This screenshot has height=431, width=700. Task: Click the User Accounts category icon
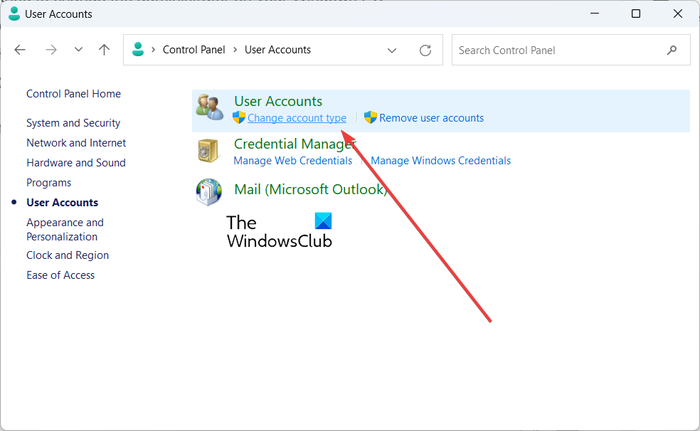click(x=210, y=109)
